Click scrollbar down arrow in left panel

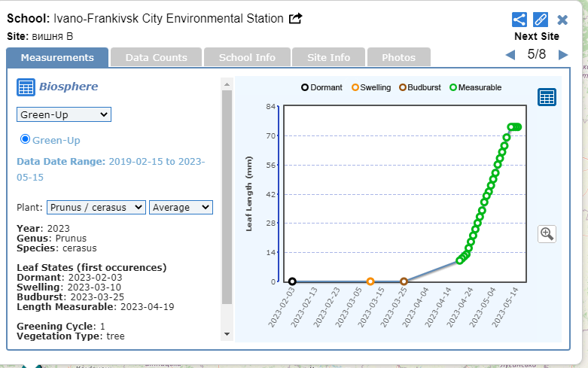pyautogui.click(x=227, y=334)
